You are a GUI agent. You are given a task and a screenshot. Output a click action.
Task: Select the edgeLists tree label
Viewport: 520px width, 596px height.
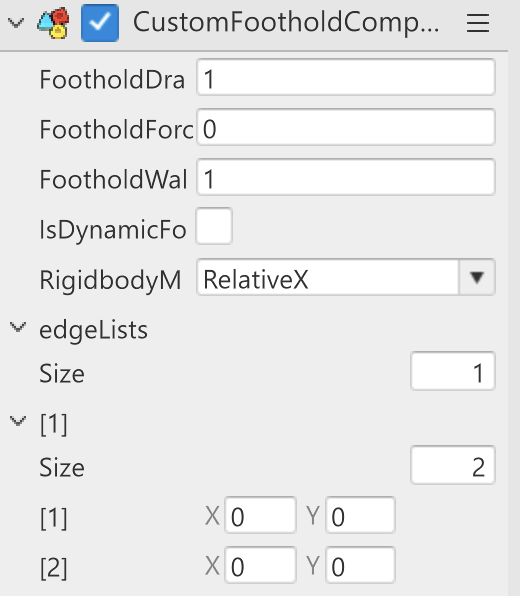94,330
